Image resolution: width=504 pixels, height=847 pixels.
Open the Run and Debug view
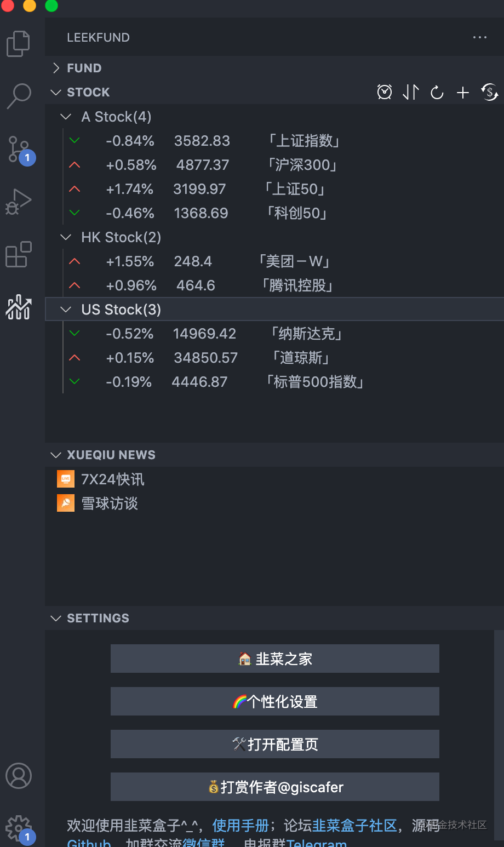[18, 201]
